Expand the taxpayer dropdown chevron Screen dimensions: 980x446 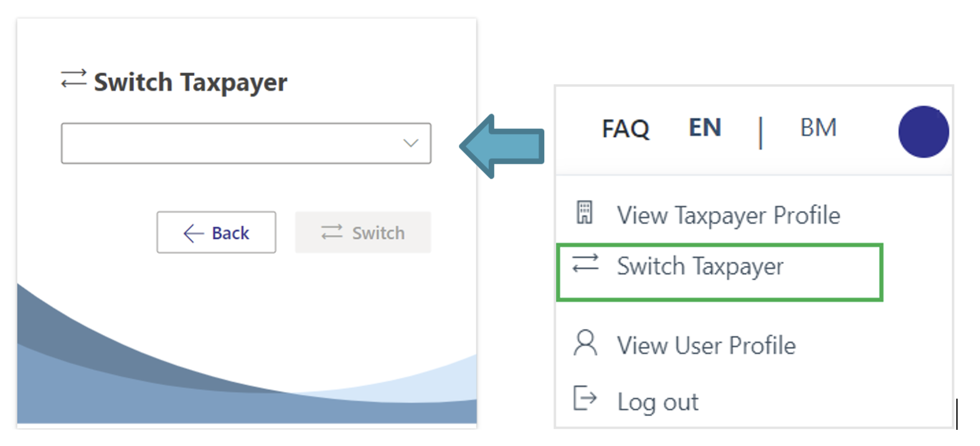[410, 143]
